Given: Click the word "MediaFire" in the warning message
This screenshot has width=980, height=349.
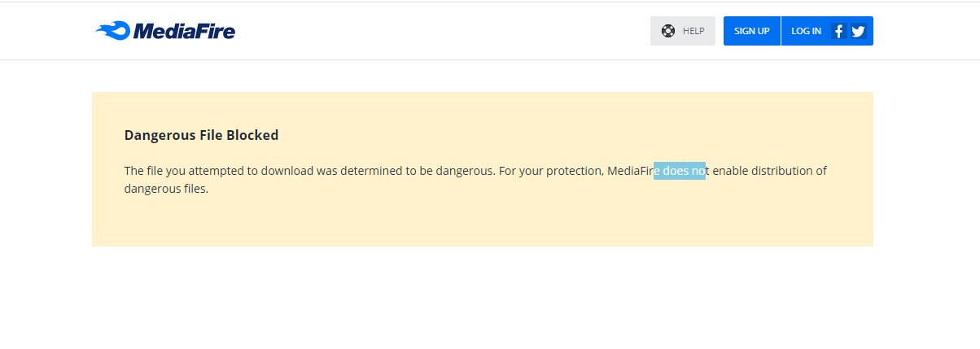Looking at the screenshot, I should (631, 171).
